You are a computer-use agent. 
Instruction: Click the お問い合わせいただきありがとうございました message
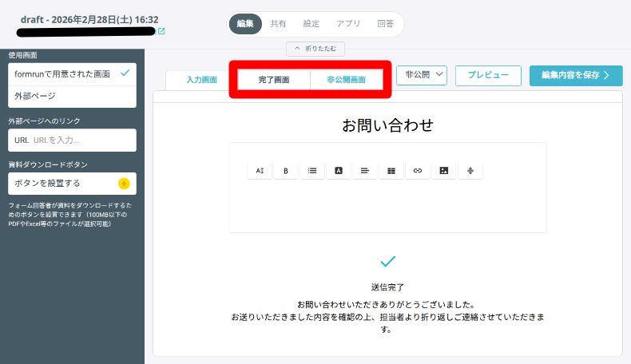point(387,304)
